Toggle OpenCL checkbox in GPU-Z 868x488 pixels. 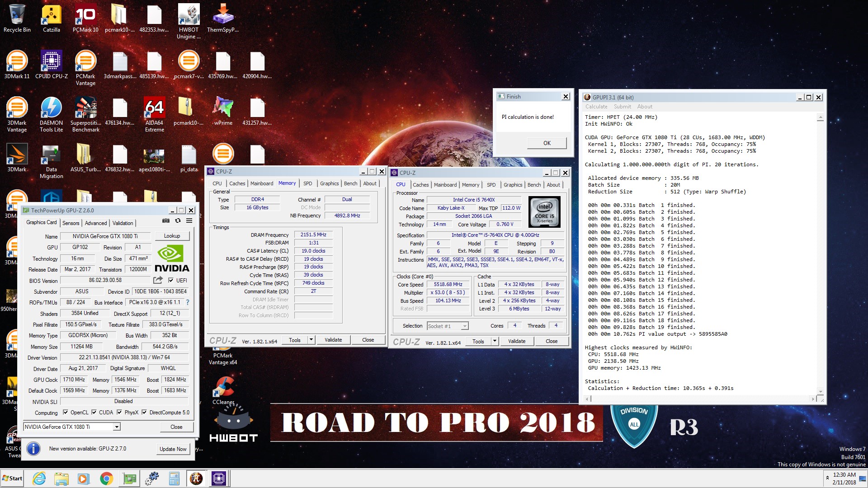tap(66, 412)
